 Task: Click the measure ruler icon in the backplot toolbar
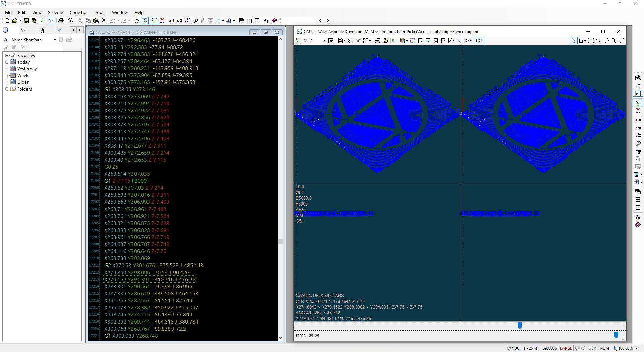click(622, 41)
